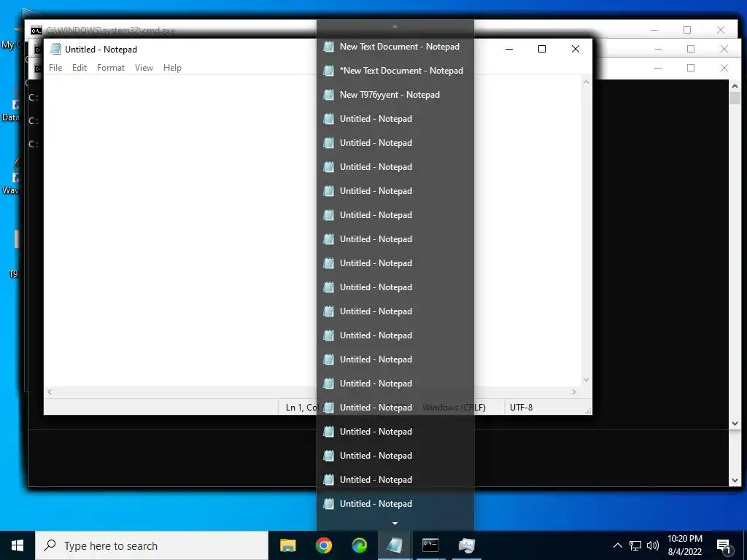747x560 pixels.
Task: Click the system monitor graph icon in taskbar
Action: [x=466, y=545]
